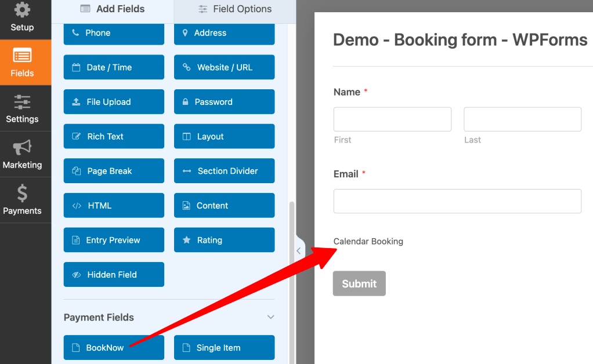Add the Address field
This screenshot has height=364, width=593.
[x=225, y=33]
